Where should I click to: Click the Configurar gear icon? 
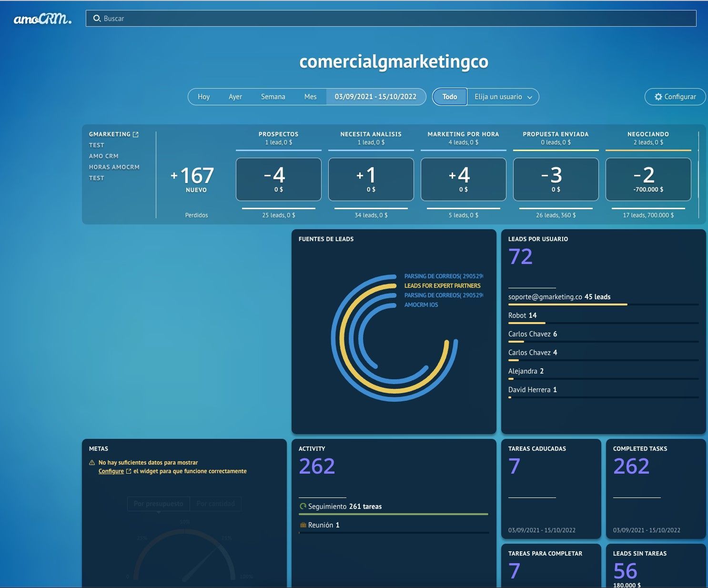click(x=658, y=97)
